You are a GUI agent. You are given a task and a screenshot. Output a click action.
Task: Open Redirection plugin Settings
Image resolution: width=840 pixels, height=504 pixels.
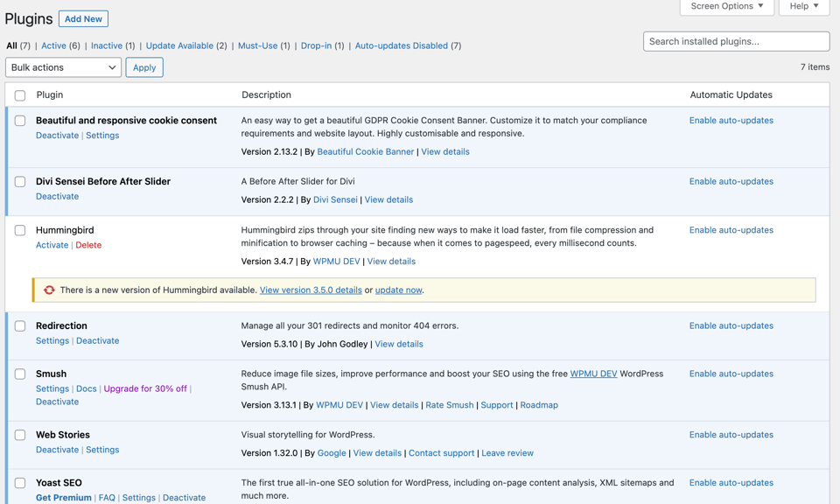point(52,341)
